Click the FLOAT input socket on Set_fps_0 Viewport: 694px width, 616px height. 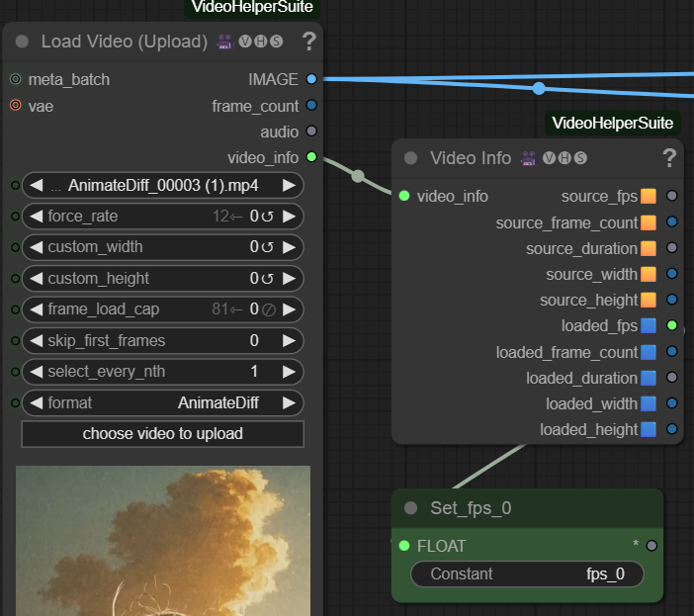(404, 546)
